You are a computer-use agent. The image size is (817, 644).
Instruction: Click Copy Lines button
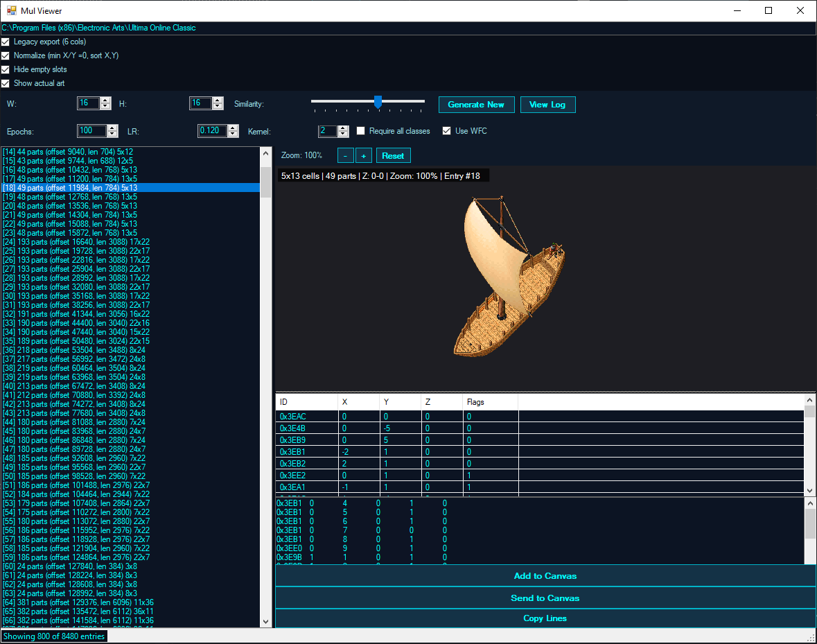(545, 618)
